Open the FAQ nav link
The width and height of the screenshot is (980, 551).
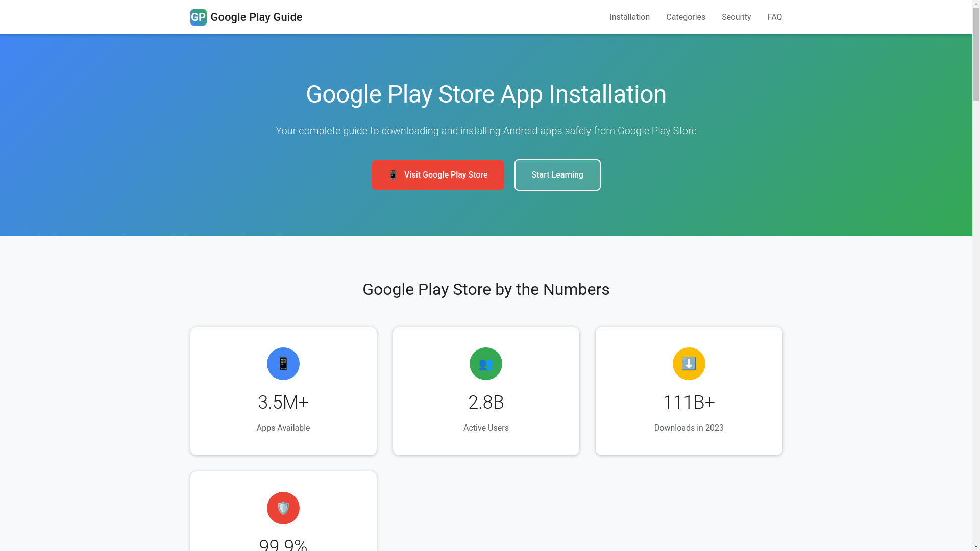774,17
